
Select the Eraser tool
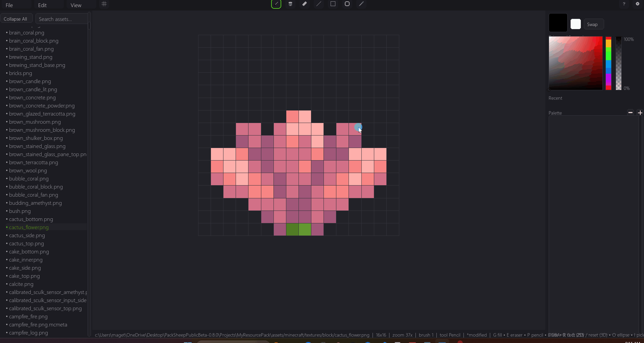tap(305, 4)
